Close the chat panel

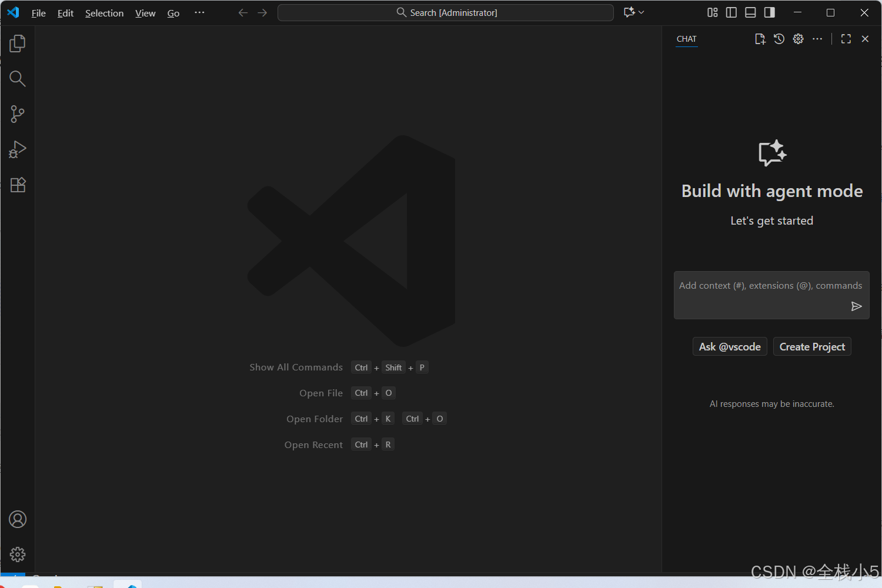coord(865,39)
